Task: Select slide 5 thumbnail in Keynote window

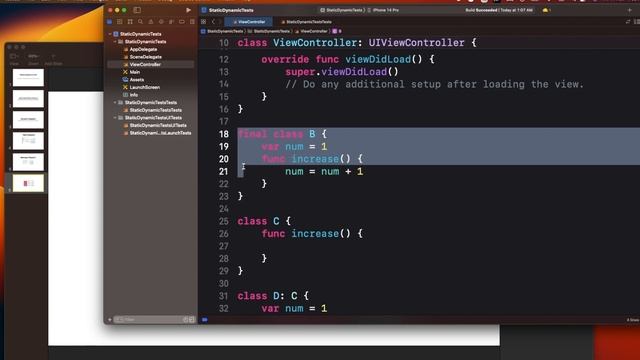Action: coord(28,162)
